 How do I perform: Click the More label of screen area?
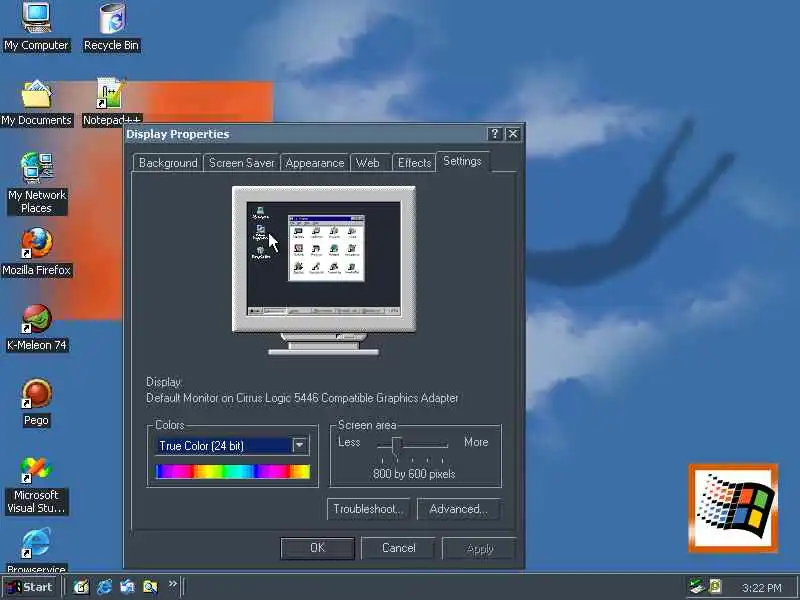point(476,442)
